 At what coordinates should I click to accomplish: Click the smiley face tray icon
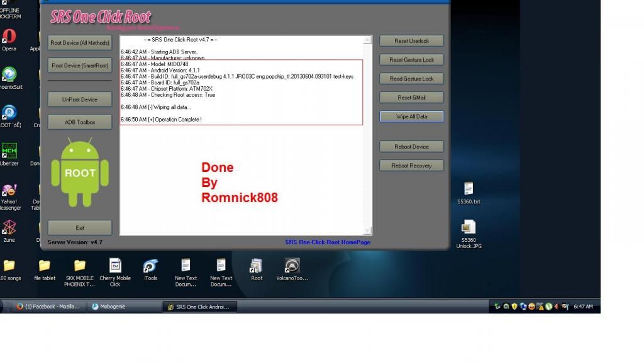[531, 307]
